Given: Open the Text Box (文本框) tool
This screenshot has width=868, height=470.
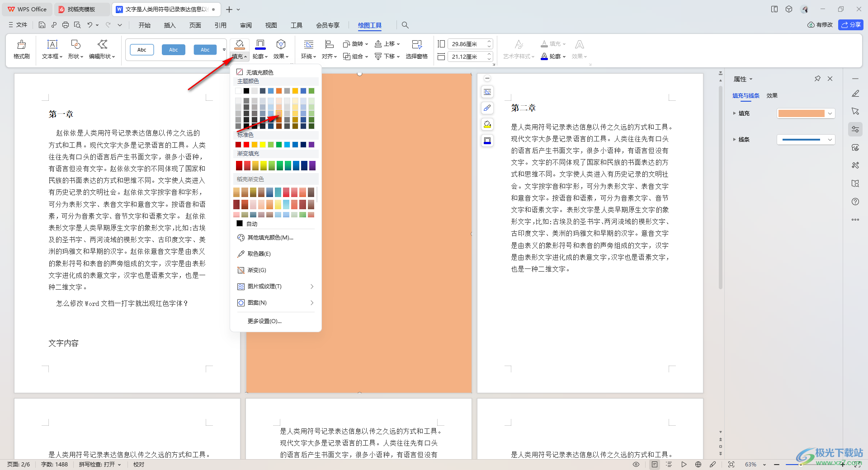Looking at the screenshot, I should pyautogui.click(x=52, y=49).
